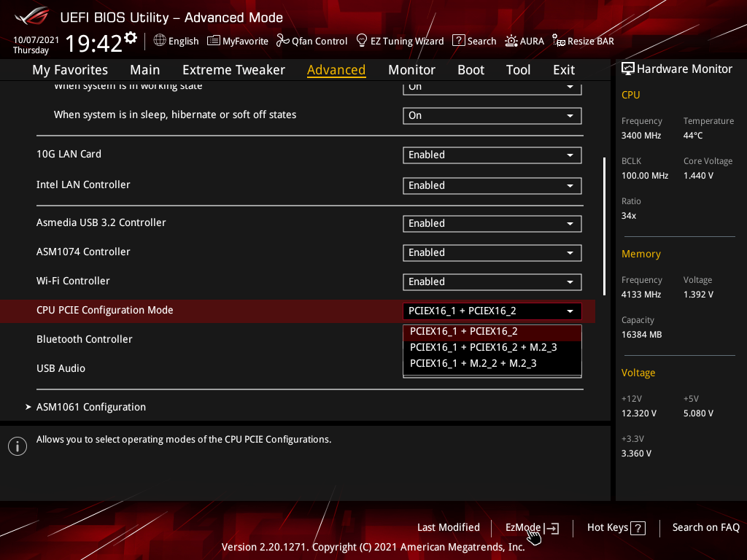Open MyFavorite list icon
Screen dimensions: 747x560
pyautogui.click(x=214, y=41)
